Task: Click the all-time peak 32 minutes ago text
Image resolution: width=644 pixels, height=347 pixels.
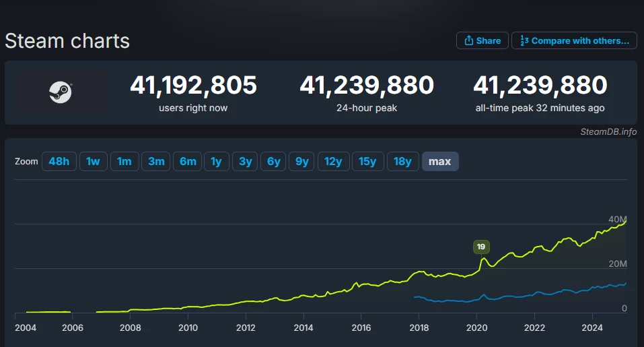Action: click(540, 108)
